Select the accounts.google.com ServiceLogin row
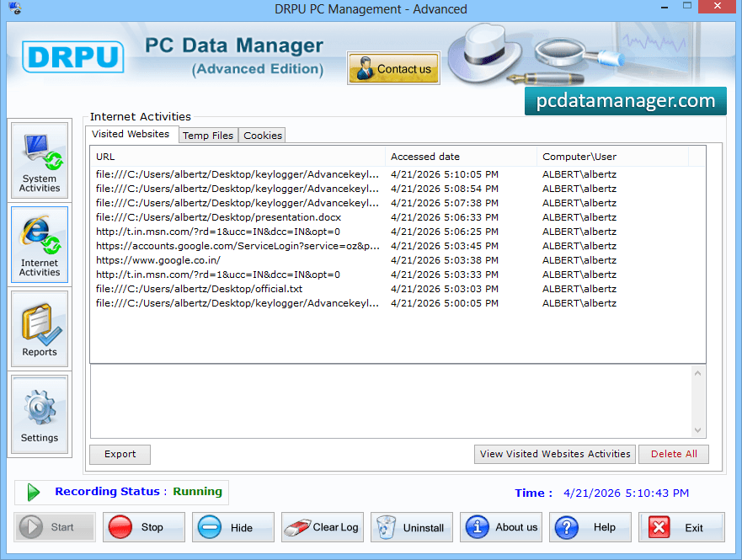 pos(398,246)
